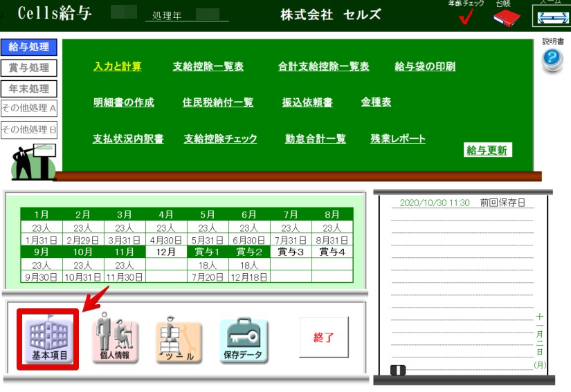Select the 年末処理 tab
The image size is (571, 392).
click(x=28, y=88)
